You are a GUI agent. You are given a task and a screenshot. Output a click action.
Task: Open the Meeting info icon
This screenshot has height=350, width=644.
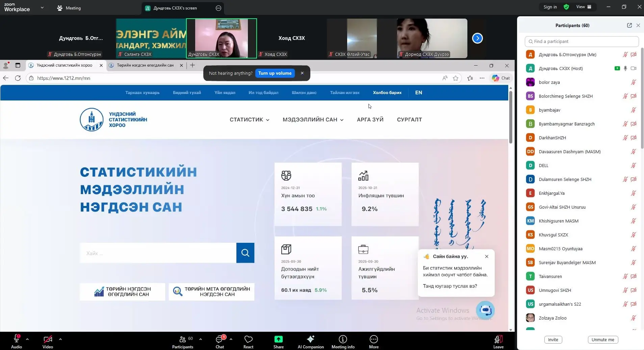pos(343,339)
